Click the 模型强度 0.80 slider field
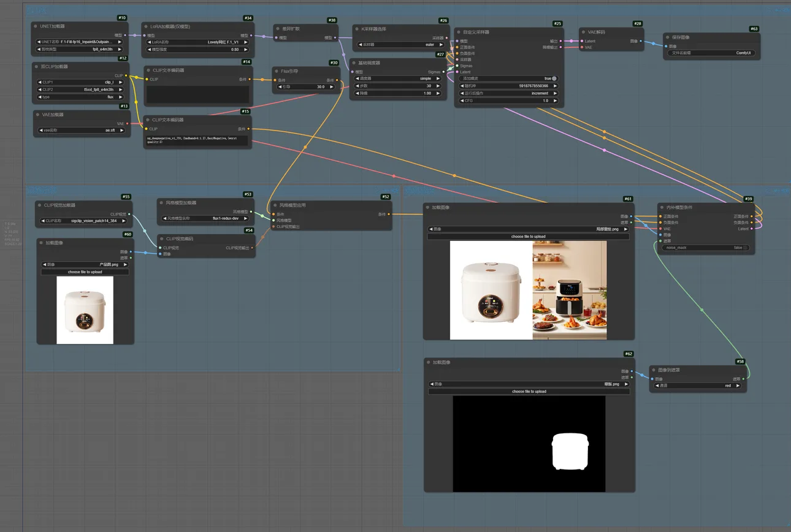 pyautogui.click(x=197, y=50)
